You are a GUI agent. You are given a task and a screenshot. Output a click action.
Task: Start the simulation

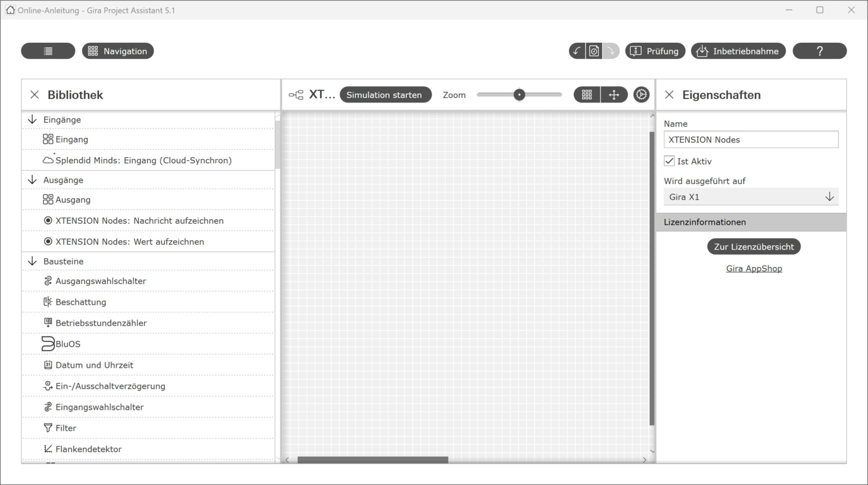click(385, 94)
